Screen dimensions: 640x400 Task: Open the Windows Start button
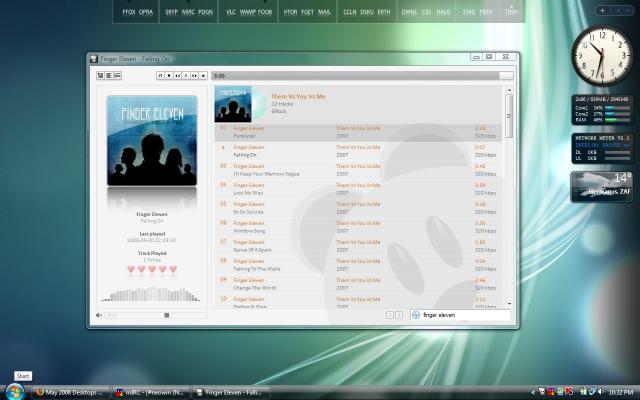point(14,392)
